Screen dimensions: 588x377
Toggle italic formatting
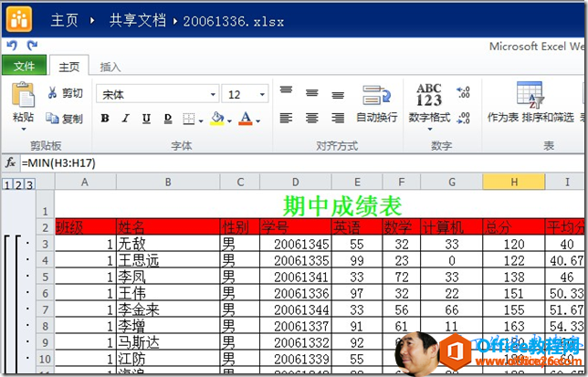pos(126,119)
